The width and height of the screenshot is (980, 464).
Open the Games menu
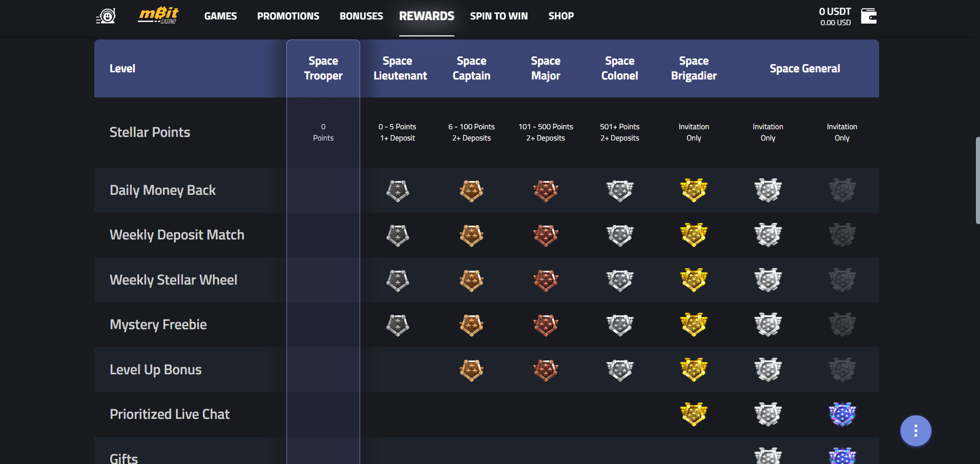pyautogui.click(x=220, y=16)
